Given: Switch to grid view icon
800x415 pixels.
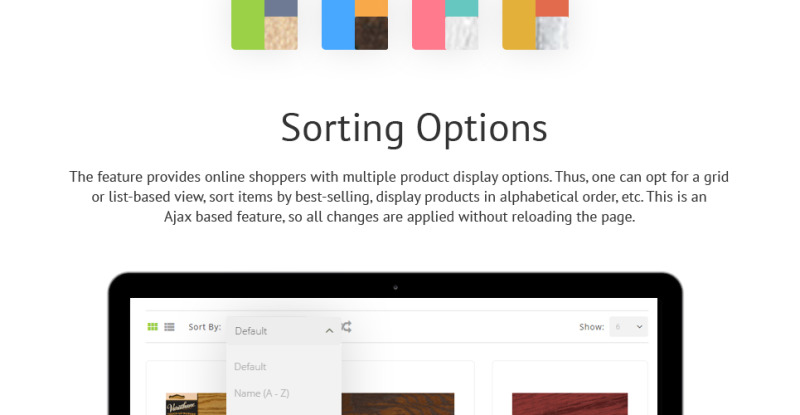Looking at the screenshot, I should tap(152, 327).
